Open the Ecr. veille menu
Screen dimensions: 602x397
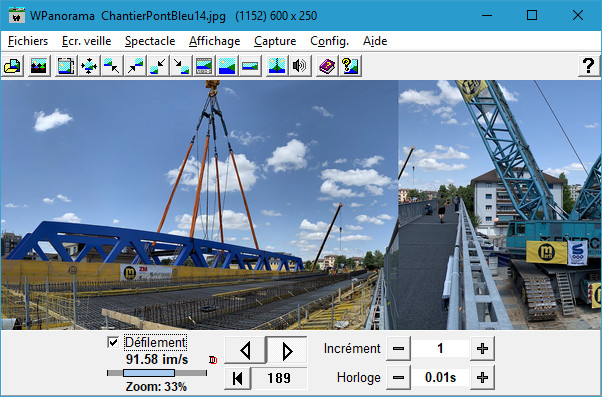pyautogui.click(x=86, y=41)
